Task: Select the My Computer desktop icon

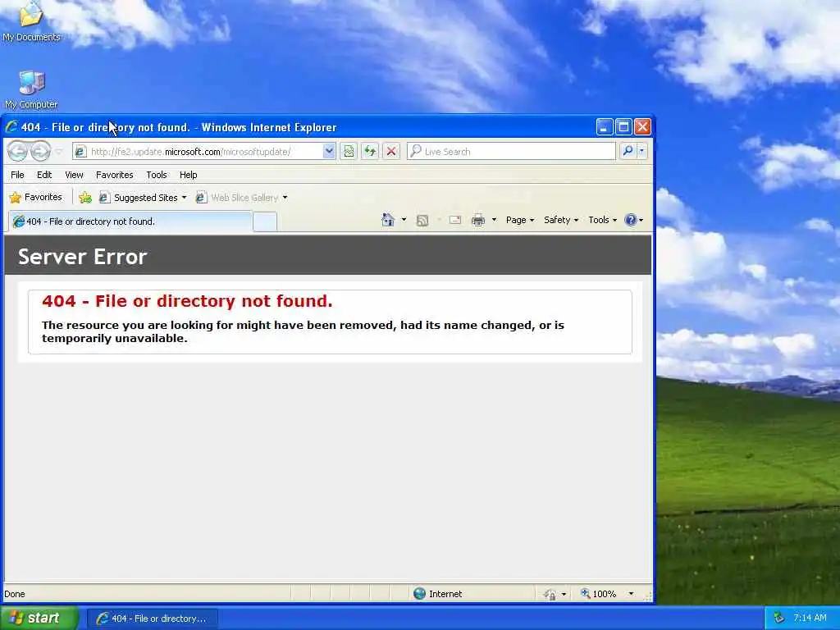Action: coord(31,90)
